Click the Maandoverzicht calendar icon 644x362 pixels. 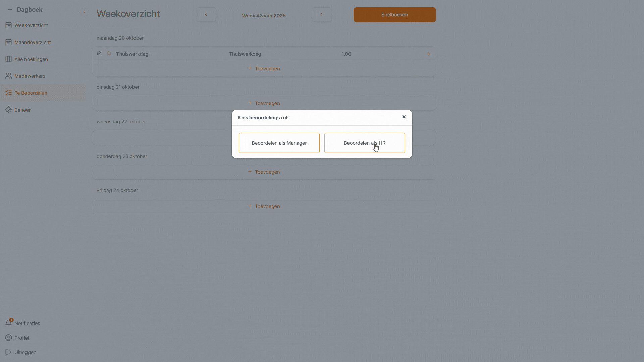(x=8, y=42)
